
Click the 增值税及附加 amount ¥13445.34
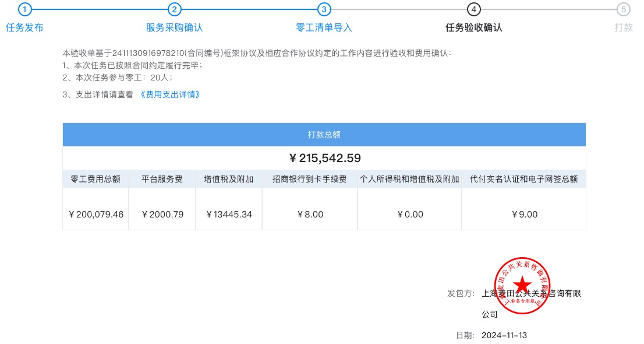(x=229, y=215)
